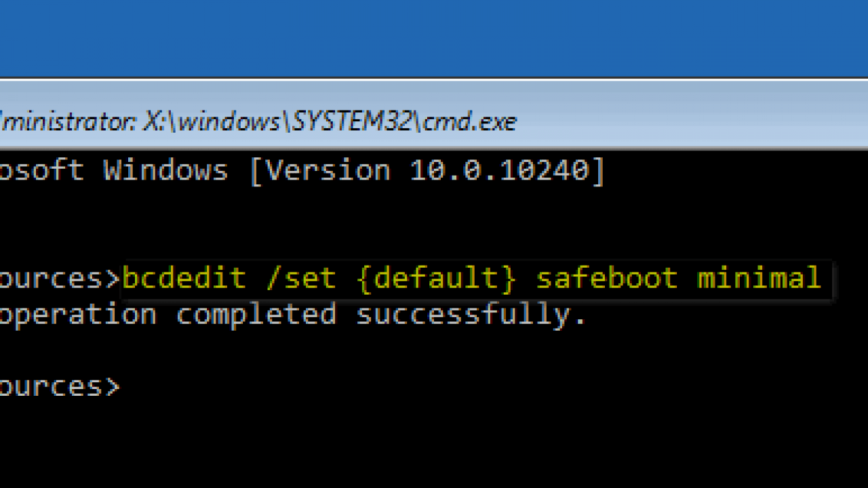Screen dimensions: 868x488
Task: Click the word 'operation' in the output
Action: (78, 316)
